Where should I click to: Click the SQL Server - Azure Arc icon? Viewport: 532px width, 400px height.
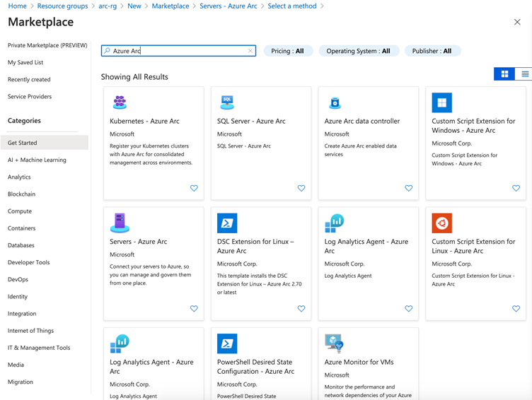pos(227,102)
